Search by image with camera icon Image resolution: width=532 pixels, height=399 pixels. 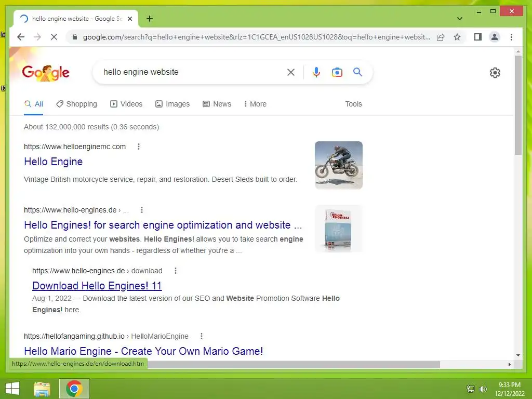pos(337,72)
